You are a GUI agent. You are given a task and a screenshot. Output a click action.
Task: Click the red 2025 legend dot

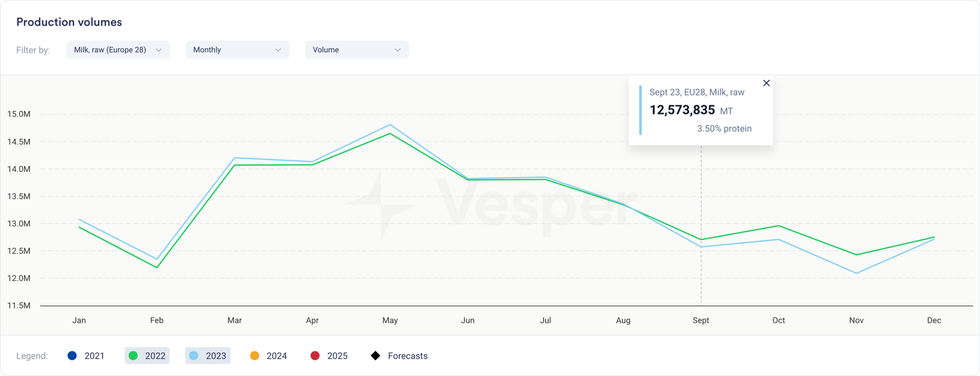point(315,356)
